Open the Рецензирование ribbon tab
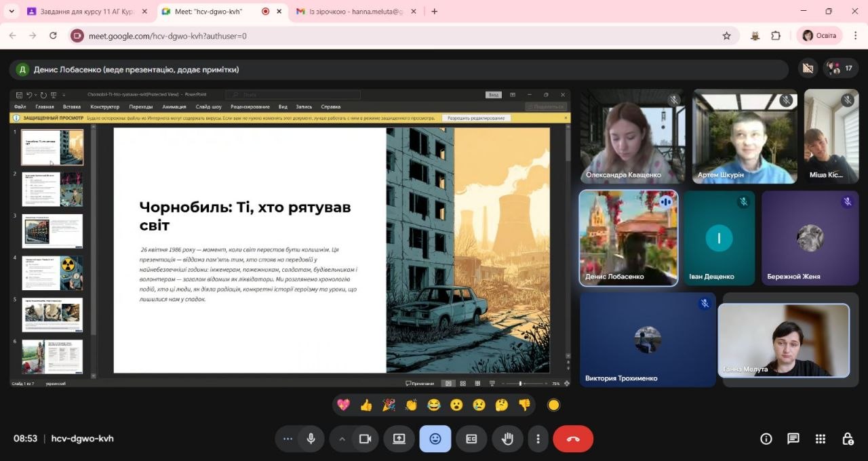The height and width of the screenshot is (461, 868). 250,106
